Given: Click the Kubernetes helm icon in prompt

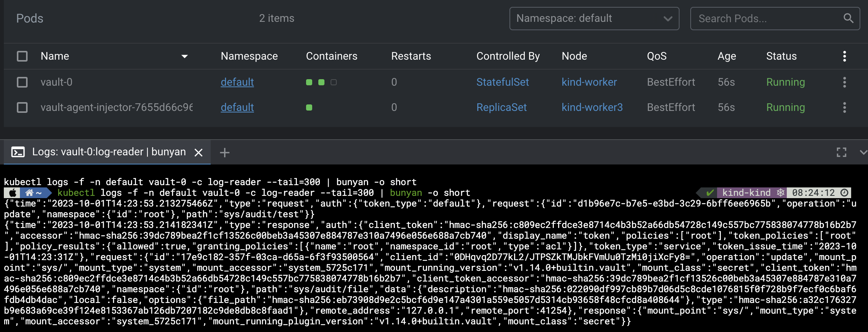Looking at the screenshot, I should pyautogui.click(x=780, y=193).
